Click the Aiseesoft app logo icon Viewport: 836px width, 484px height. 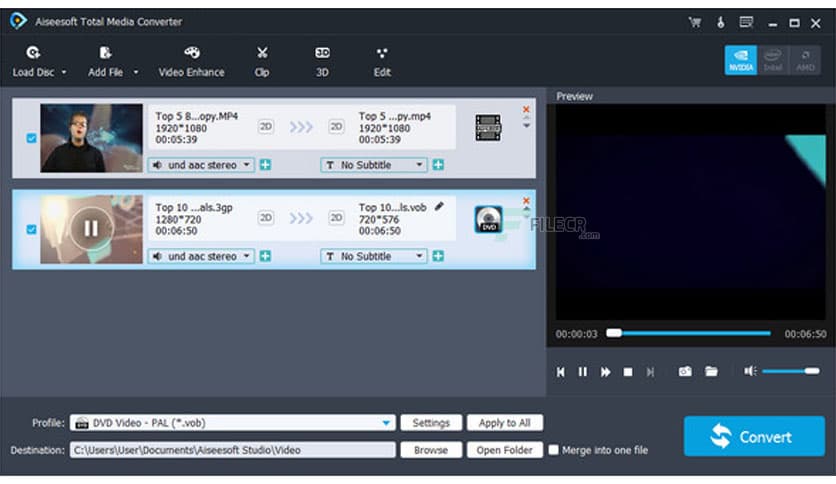point(18,21)
